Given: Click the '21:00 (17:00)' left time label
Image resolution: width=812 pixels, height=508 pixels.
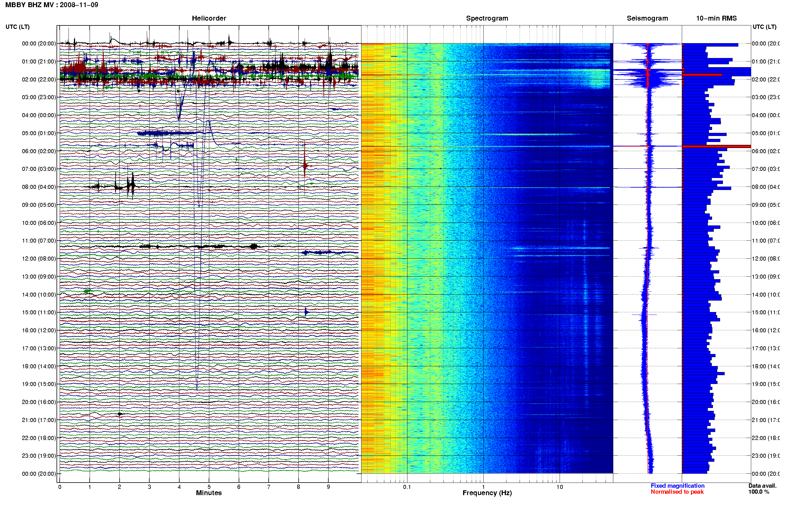Looking at the screenshot, I should click(x=39, y=420).
